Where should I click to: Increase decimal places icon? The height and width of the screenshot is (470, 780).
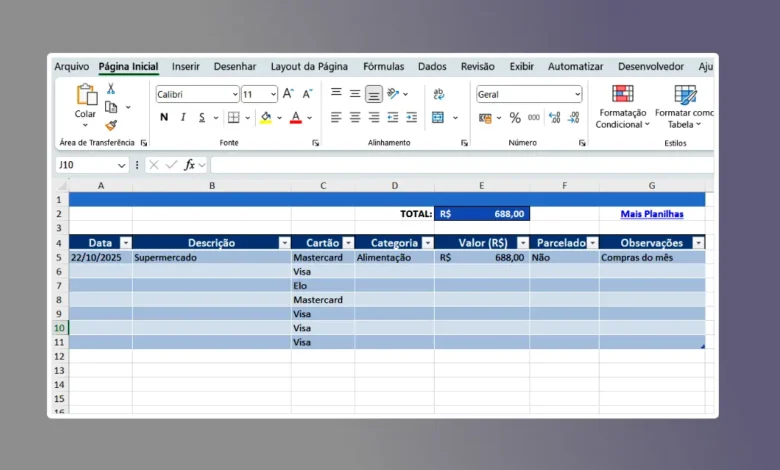pos(554,118)
